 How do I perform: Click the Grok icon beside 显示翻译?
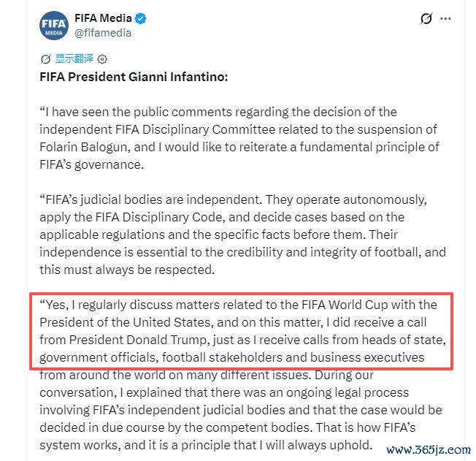45,59
